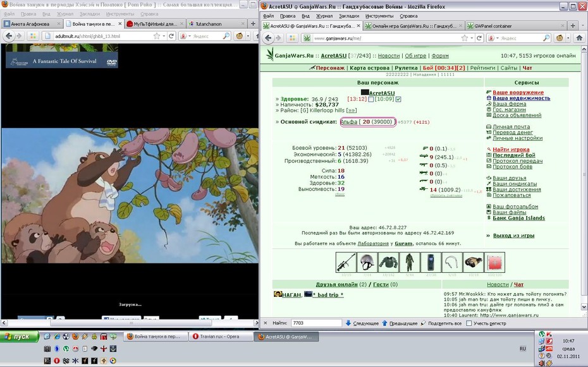Click horizontal scrollbar in adultmult window

130,322
